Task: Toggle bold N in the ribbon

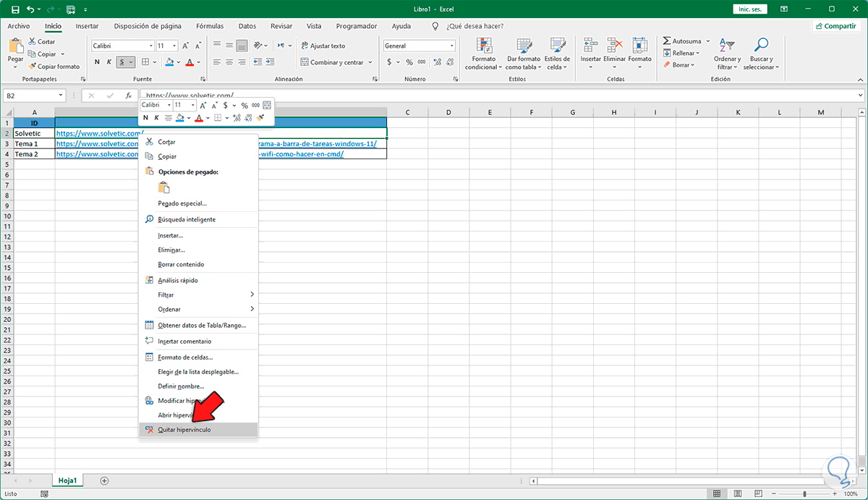Action: (97, 62)
